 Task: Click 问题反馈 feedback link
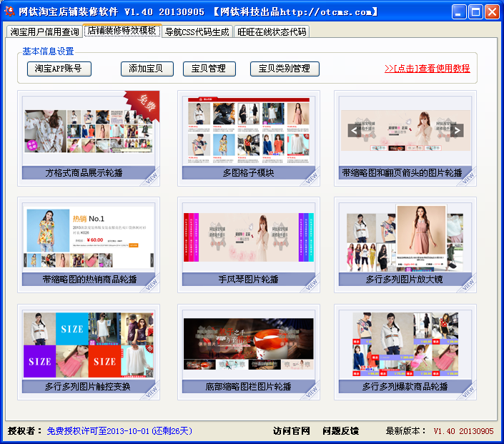[x=340, y=431]
